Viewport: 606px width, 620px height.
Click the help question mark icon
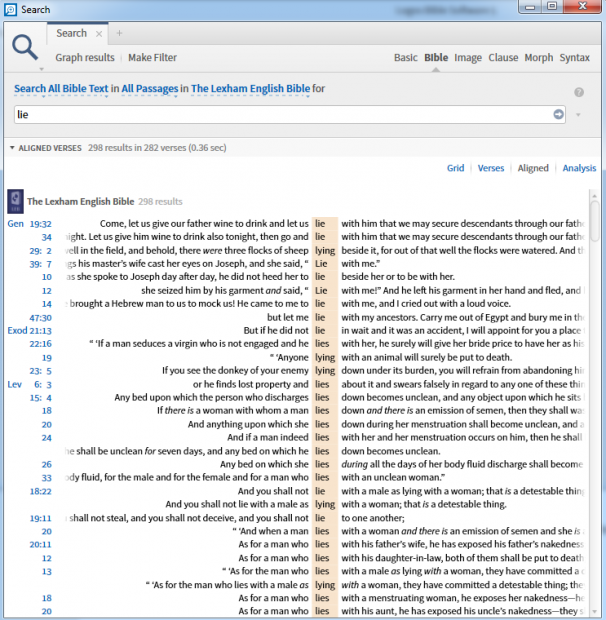[x=579, y=92]
